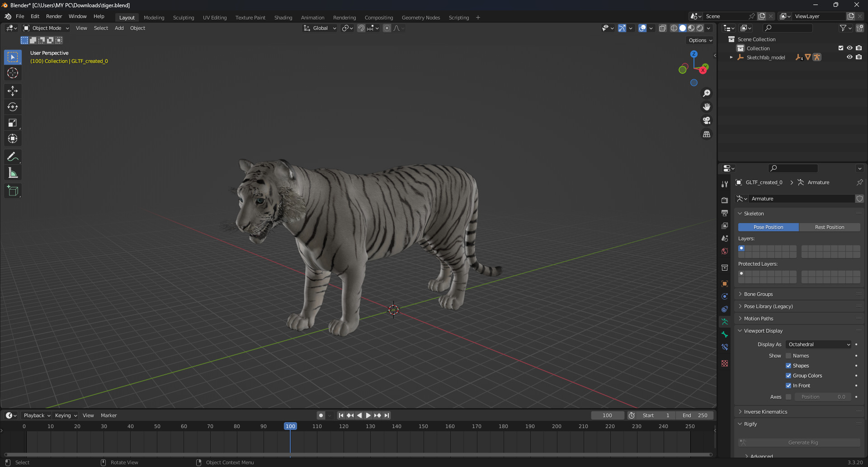Viewport: 868px width, 467px height.
Task: Activate the Select Box tool
Action: tap(13, 57)
